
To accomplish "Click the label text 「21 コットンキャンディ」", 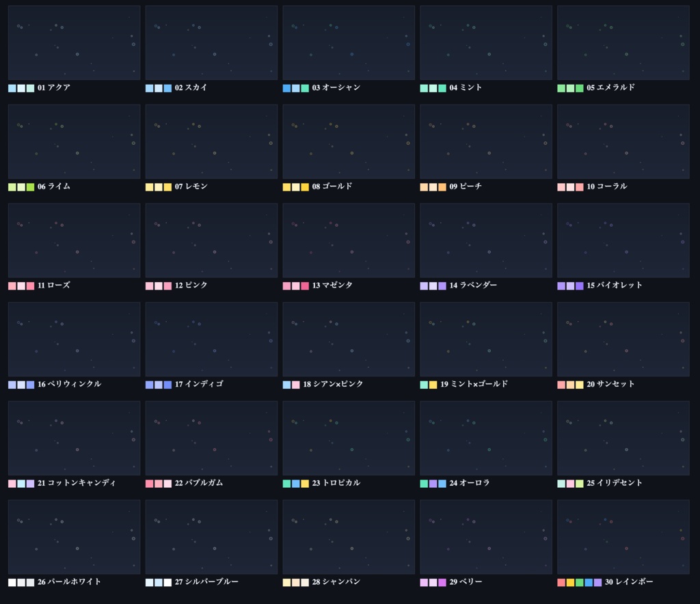I will [x=77, y=482].
